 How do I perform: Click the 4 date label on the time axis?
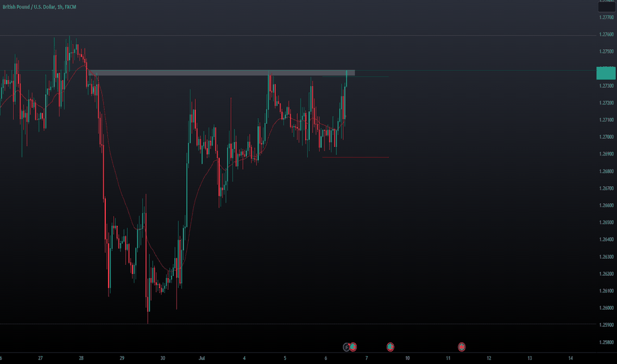(244, 358)
